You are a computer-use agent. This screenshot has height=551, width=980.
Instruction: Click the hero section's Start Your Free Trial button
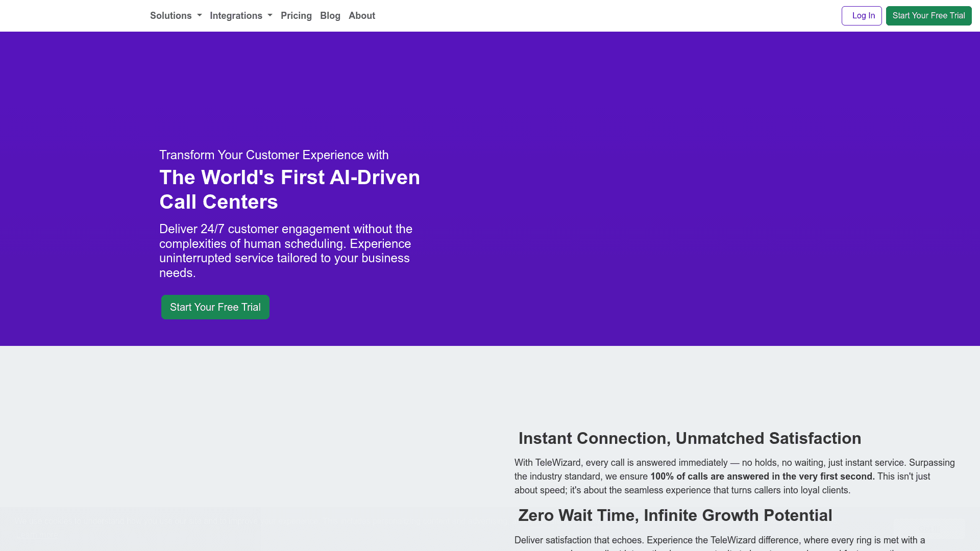215,307
